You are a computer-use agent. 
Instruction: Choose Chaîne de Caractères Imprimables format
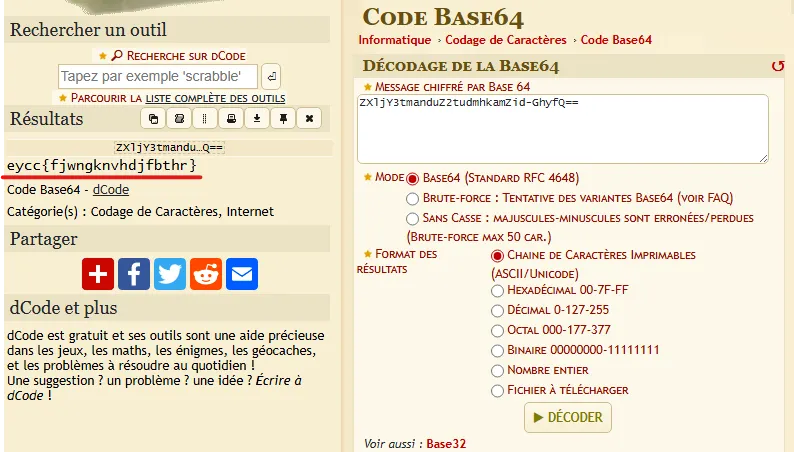[497, 256]
